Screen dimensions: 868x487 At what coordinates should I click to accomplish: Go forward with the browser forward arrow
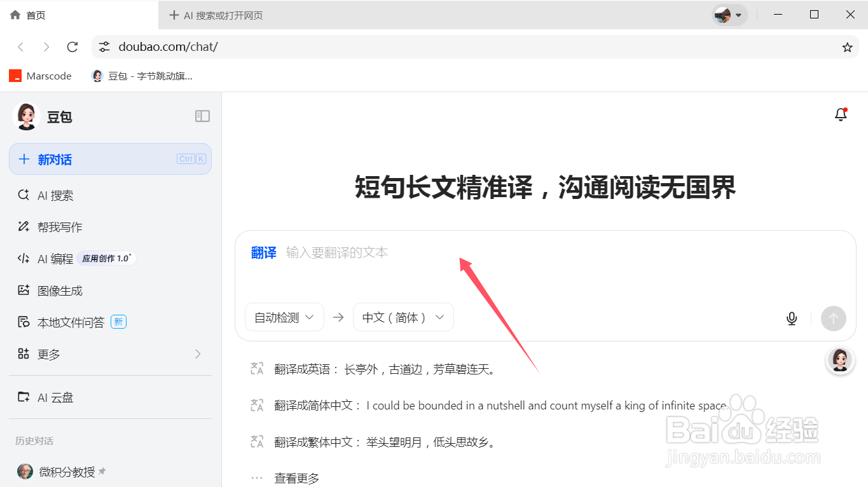click(46, 47)
